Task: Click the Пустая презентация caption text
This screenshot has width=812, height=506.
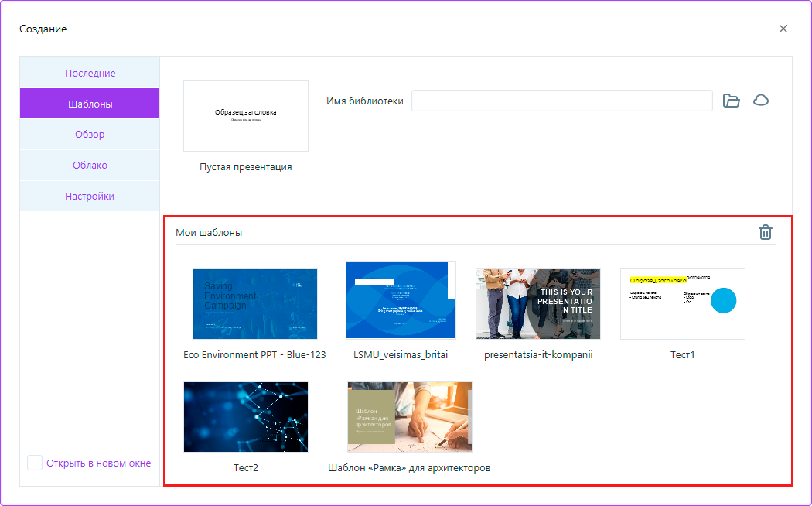Action: 245,165
